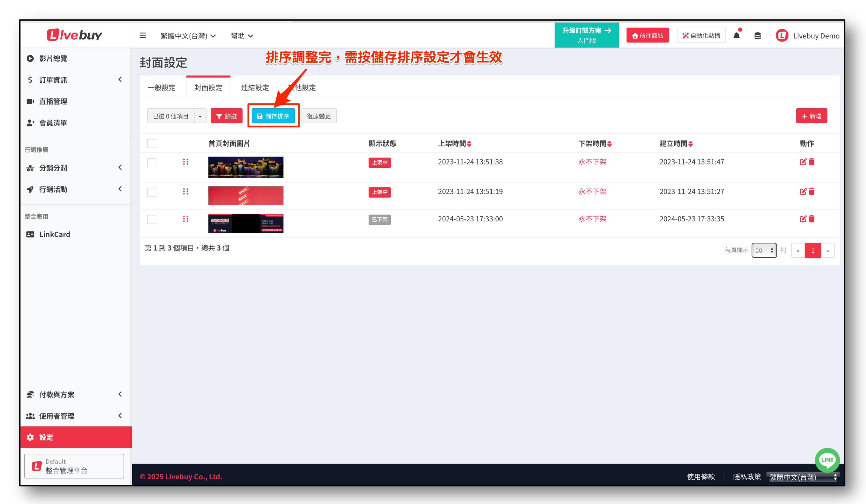Check the select-all header checkbox
The width and height of the screenshot is (866, 504).
[x=151, y=143]
